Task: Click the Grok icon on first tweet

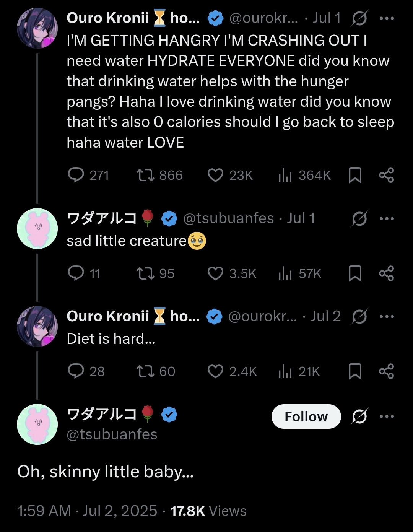Action: coord(359,18)
